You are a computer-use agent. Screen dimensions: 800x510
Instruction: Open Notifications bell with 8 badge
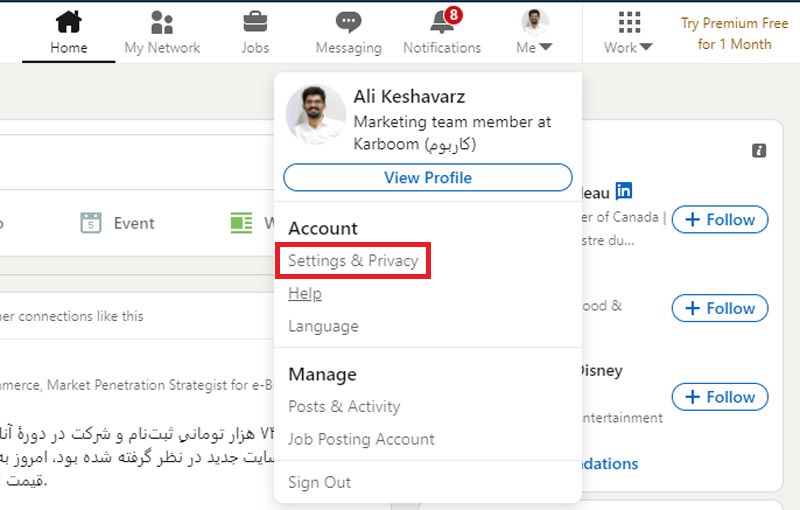pyautogui.click(x=441, y=22)
